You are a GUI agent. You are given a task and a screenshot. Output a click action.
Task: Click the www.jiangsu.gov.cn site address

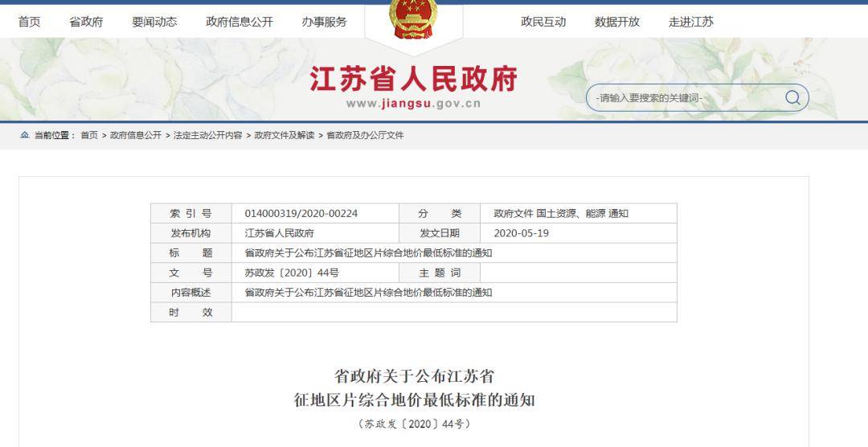414,104
